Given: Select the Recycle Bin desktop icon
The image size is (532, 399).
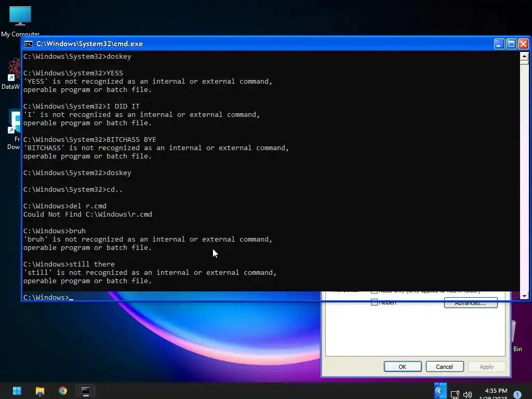Looking at the screenshot, I should [516, 336].
